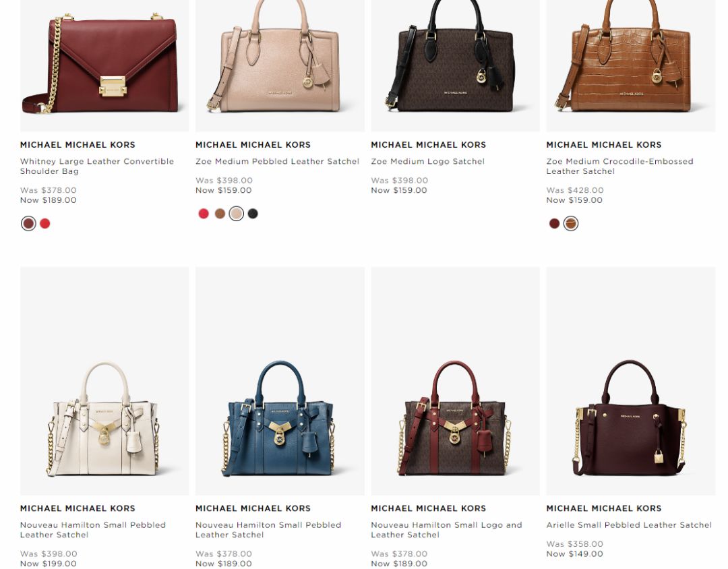The height and width of the screenshot is (569, 728).
Task: Pick the red swatch for the Zoe Pebbled Satchel
Action: [x=204, y=214]
